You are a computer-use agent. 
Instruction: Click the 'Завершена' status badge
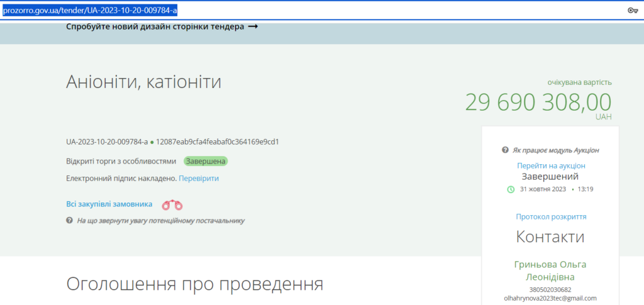[x=206, y=161]
